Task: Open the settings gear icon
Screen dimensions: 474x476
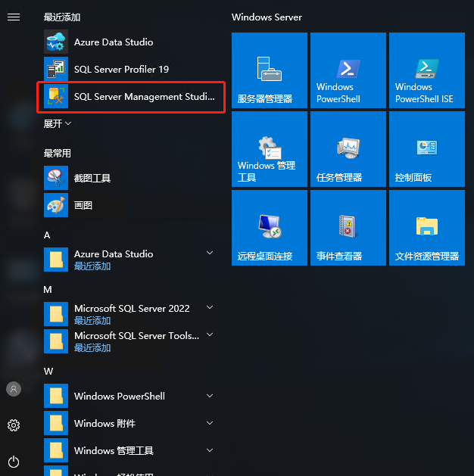Action: 14,425
